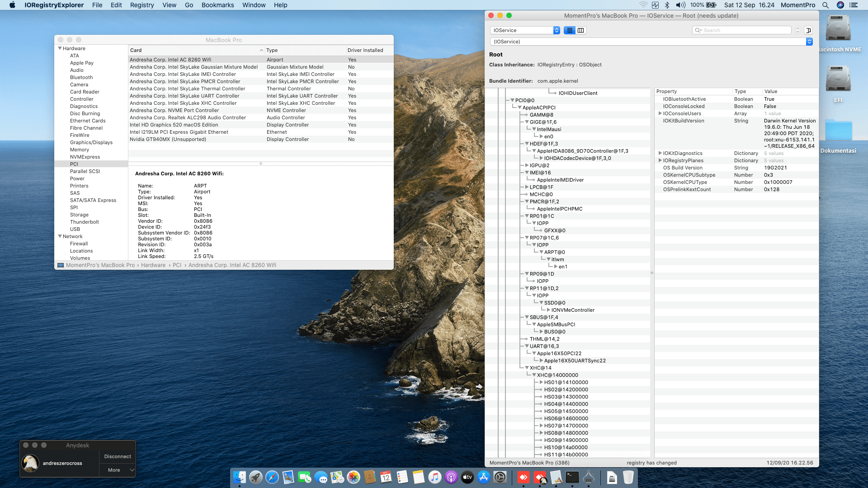Open Finder from the Dock
Image resolution: width=868 pixels, height=488 pixels.
[240, 477]
